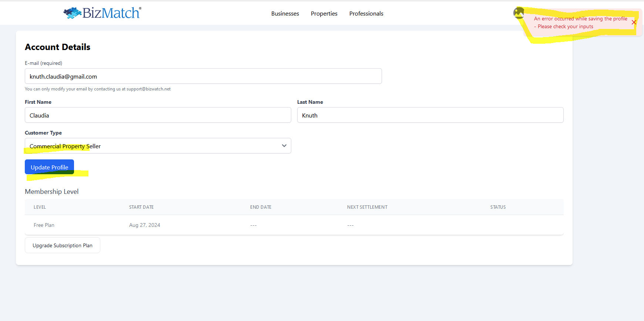Focus the E-mail input field
644x321 pixels.
[x=203, y=76]
